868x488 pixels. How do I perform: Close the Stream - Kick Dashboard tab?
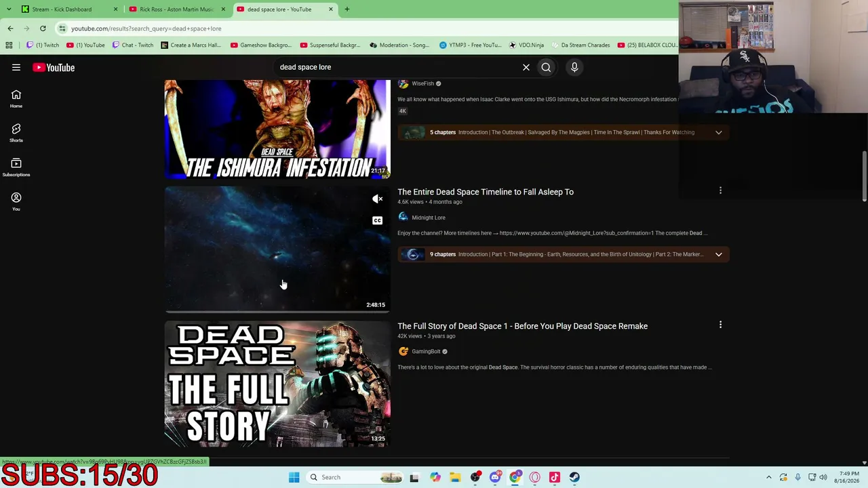(115, 9)
